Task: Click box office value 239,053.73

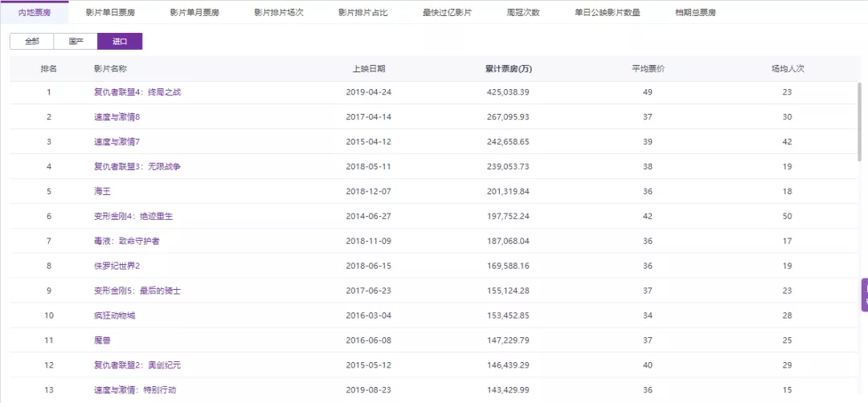Action: coord(508,167)
